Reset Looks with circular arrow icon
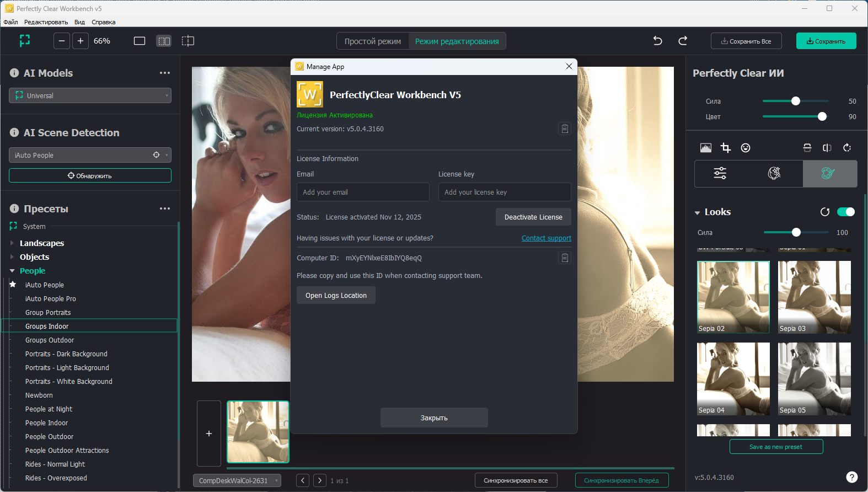868x492 pixels. [x=825, y=212]
